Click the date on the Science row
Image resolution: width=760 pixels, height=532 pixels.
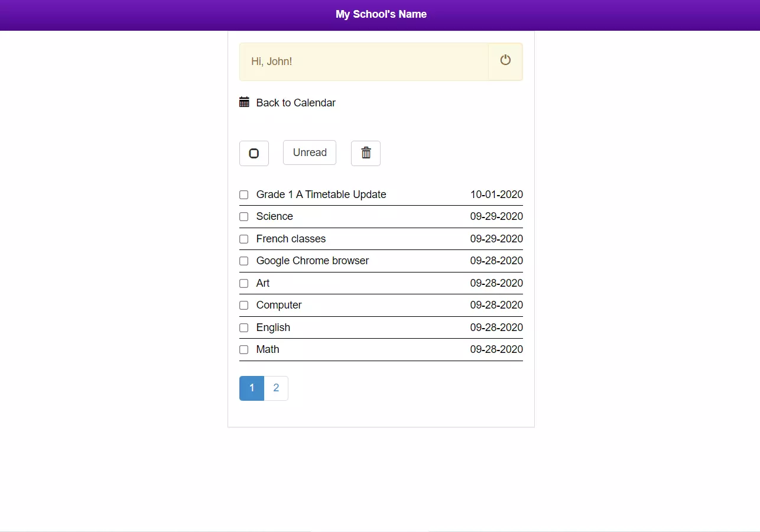[x=496, y=216]
